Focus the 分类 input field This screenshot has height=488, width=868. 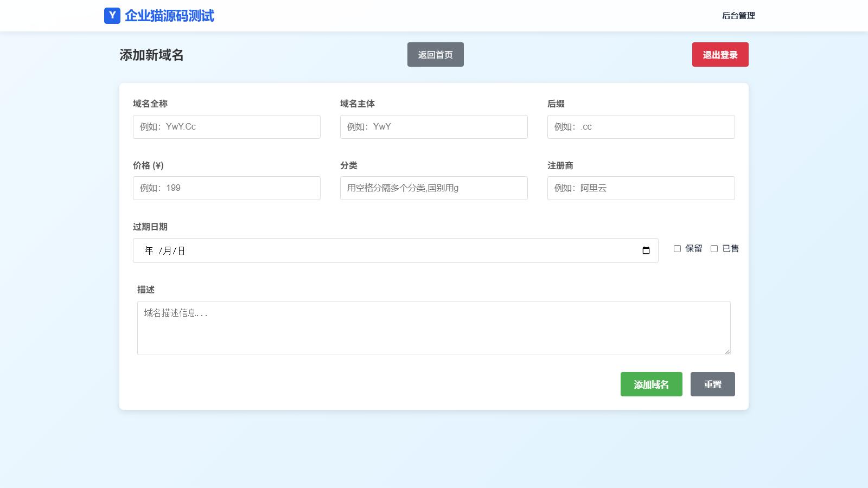(x=433, y=188)
